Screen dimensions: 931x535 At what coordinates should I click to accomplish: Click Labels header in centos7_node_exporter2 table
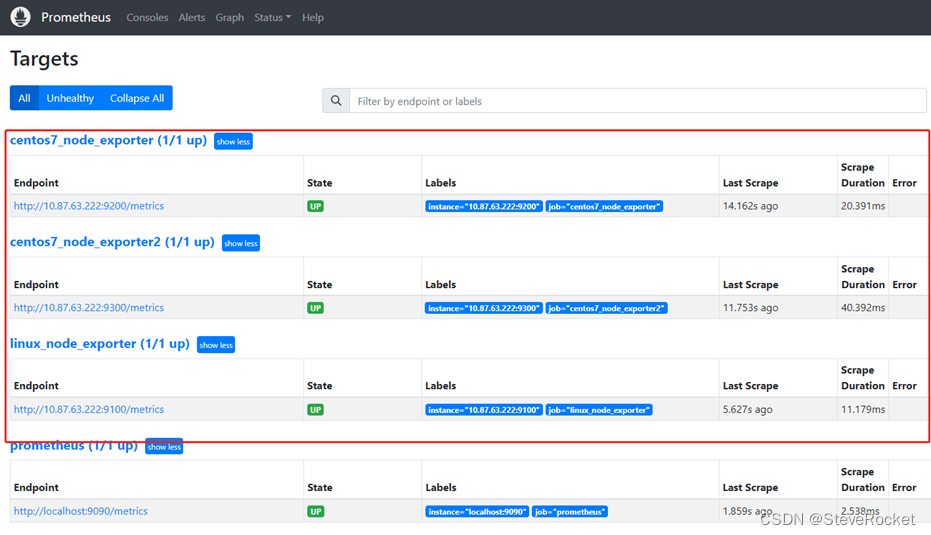pos(441,284)
